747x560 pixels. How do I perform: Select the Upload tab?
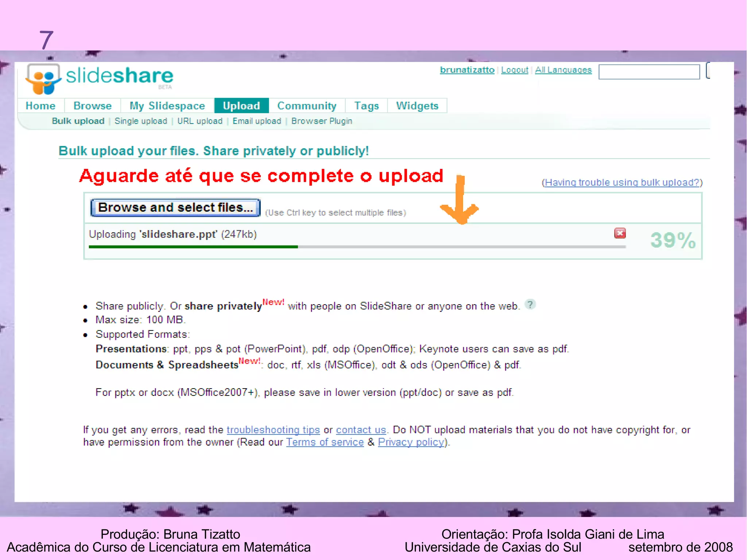(241, 106)
